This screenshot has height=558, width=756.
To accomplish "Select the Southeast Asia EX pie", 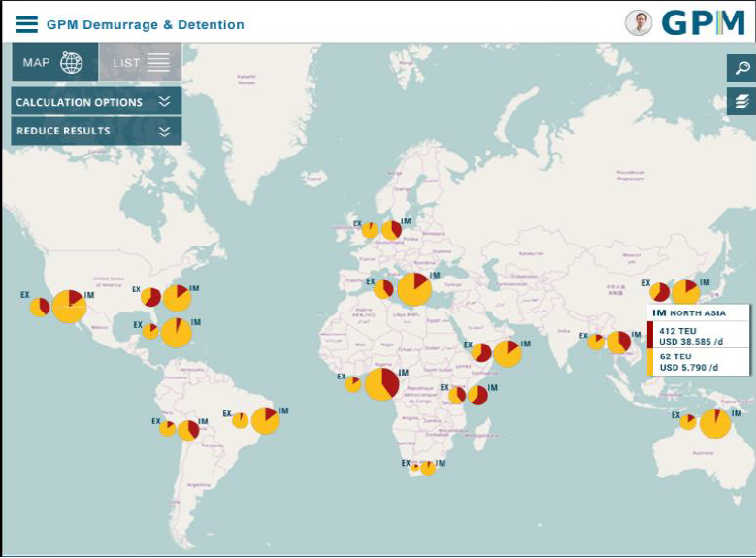I will tap(596, 342).
